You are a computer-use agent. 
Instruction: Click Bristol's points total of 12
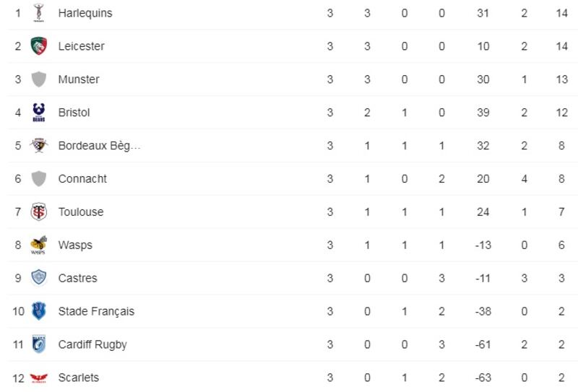561,113
